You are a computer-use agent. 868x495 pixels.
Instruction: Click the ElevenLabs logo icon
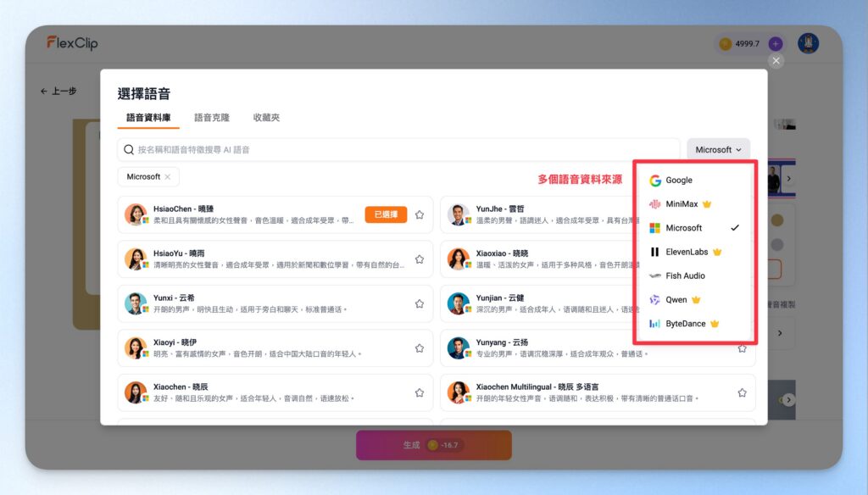coord(655,252)
